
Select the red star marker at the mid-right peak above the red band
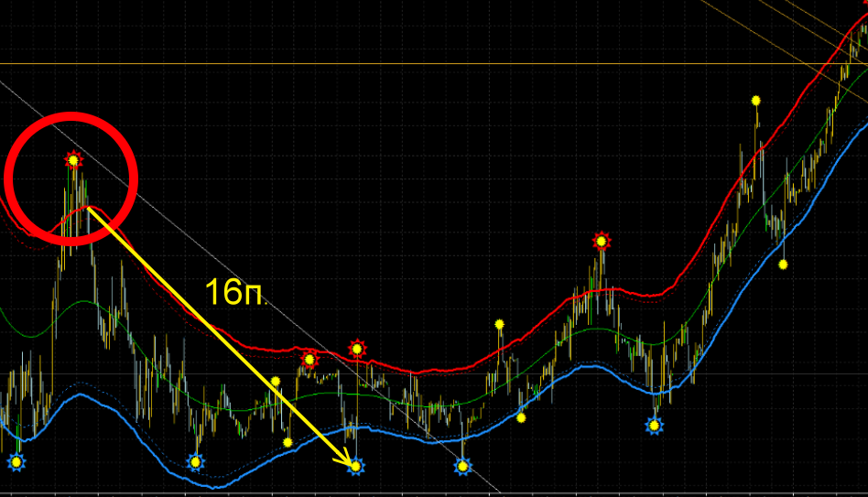602,242
